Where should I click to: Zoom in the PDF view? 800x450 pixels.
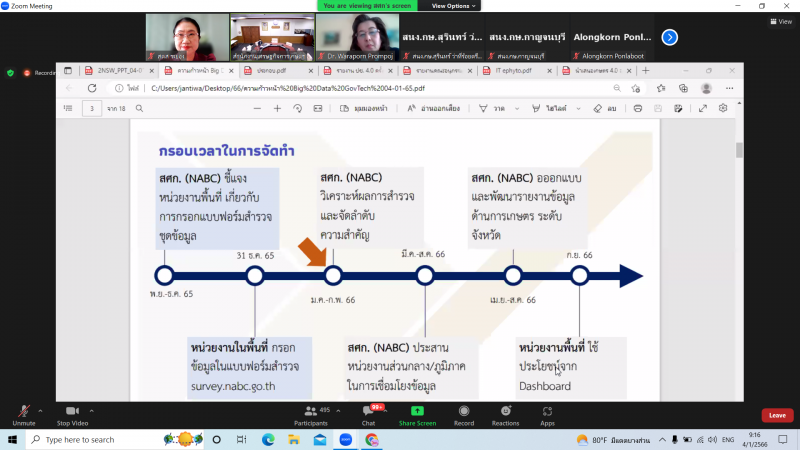pyautogui.click(x=277, y=108)
